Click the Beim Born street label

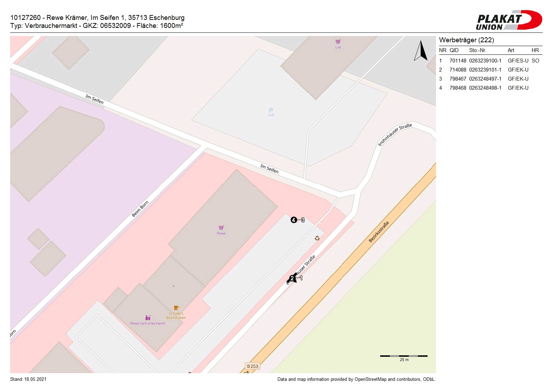140,209
